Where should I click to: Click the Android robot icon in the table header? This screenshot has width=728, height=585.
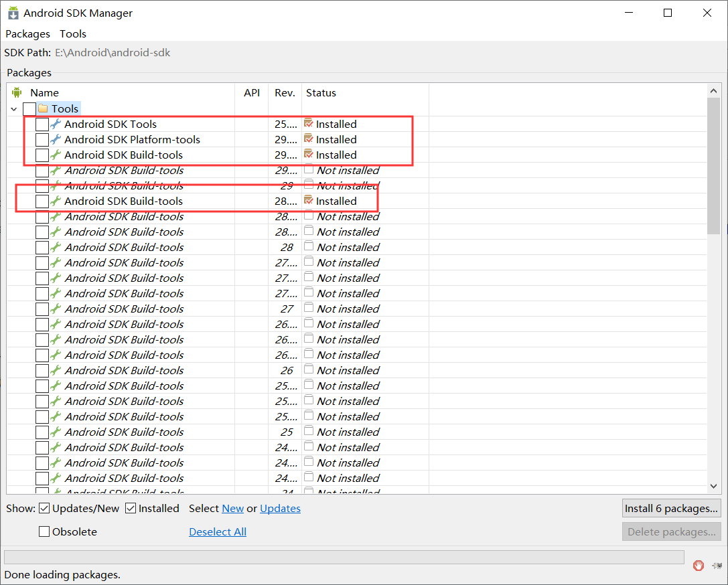(17, 92)
